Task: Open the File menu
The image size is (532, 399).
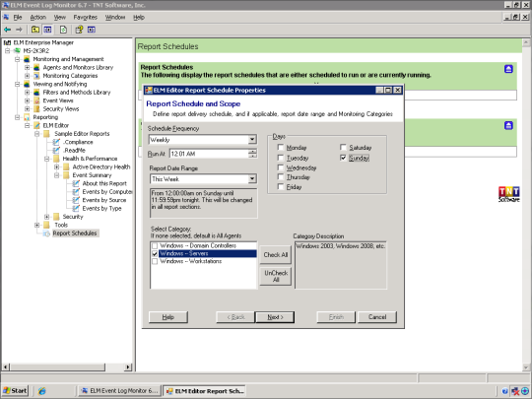Action: pyautogui.click(x=18, y=18)
